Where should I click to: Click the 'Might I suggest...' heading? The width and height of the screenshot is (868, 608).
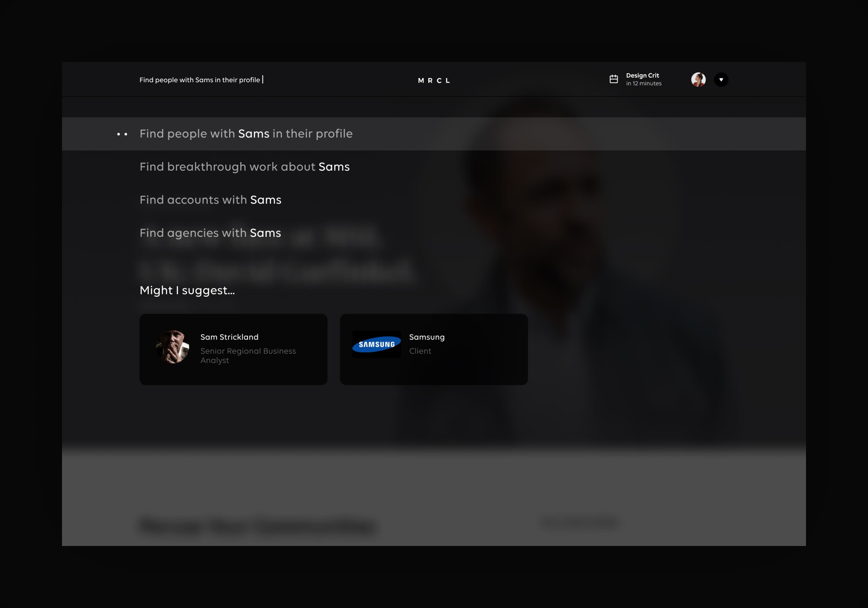(x=187, y=290)
